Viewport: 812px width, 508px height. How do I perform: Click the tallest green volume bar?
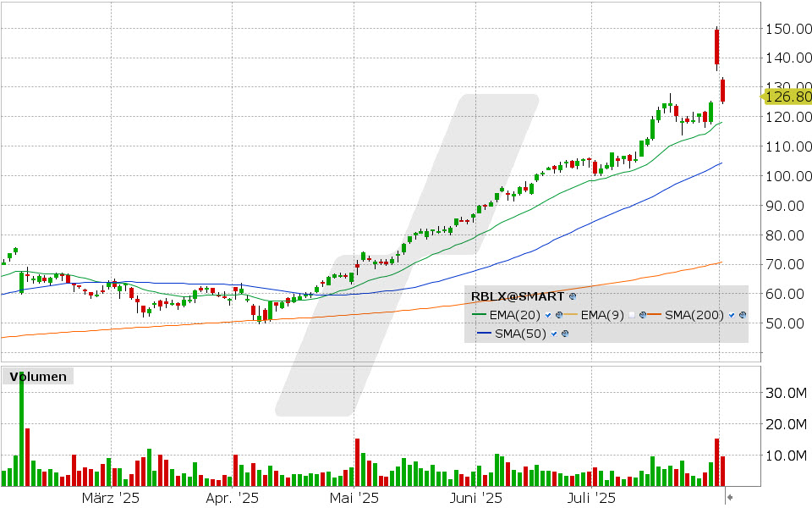21,429
